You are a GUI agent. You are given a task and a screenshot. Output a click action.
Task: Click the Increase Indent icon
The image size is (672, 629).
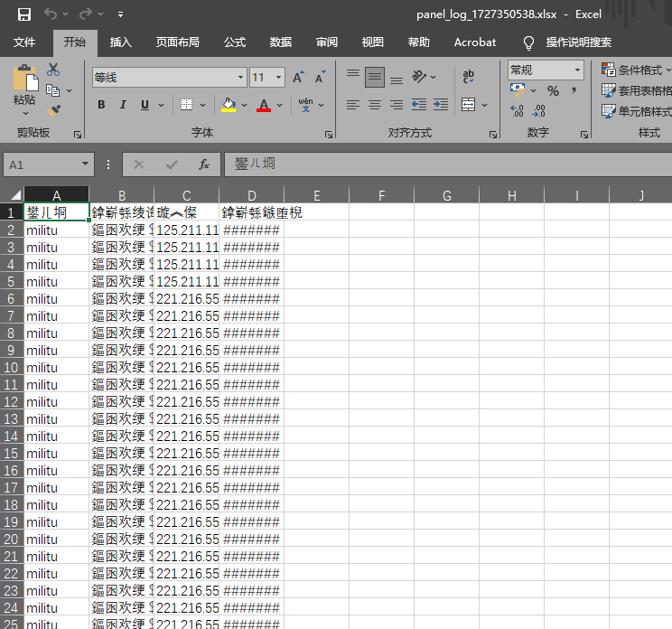tap(441, 105)
